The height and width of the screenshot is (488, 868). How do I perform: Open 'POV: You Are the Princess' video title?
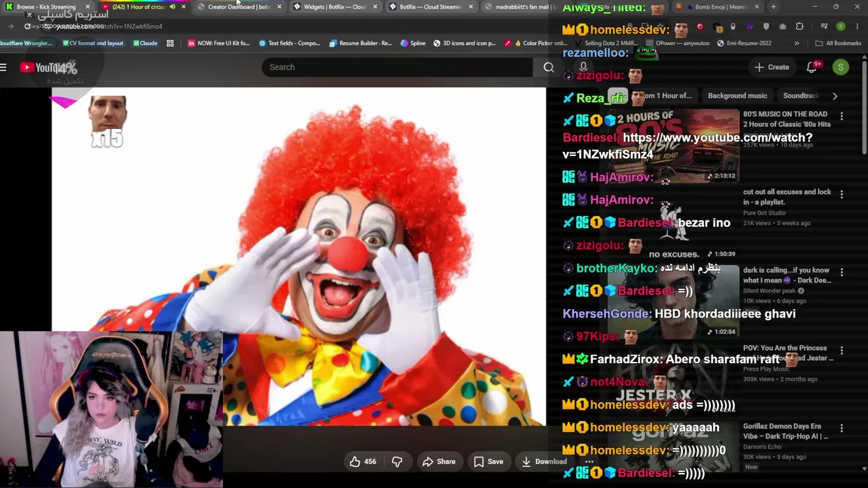(x=787, y=352)
